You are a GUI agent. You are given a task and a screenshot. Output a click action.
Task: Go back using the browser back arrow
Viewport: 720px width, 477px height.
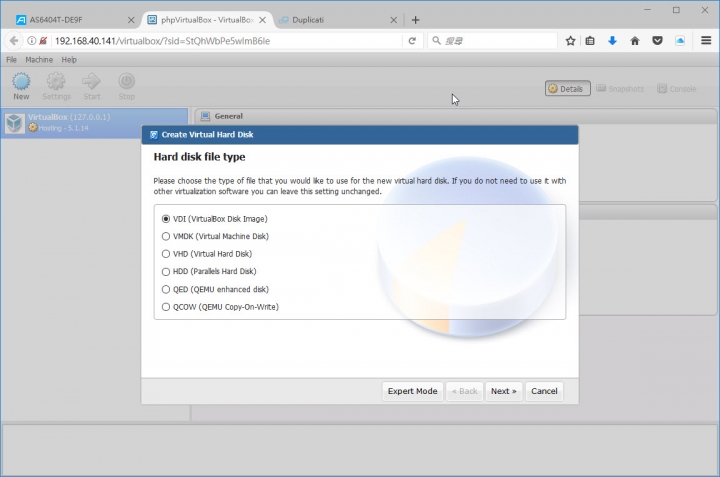[x=14, y=41]
